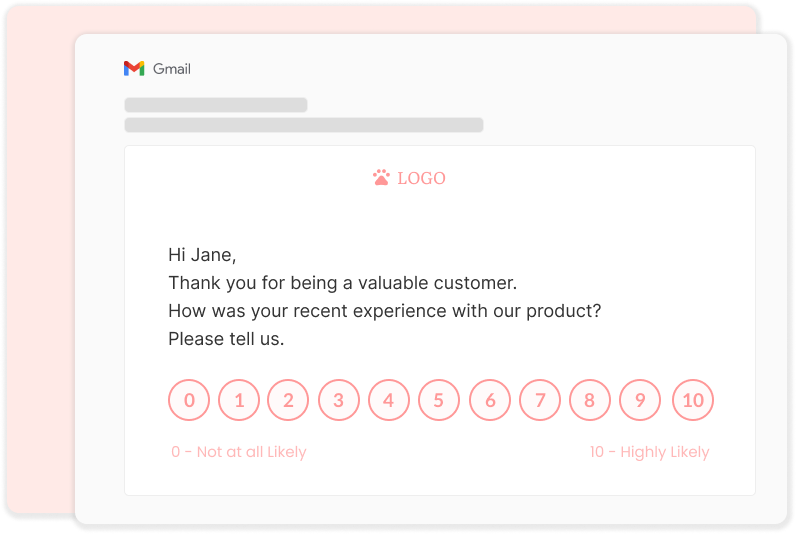796x534 pixels.
Task: Select the number 4 rating circle
Action: 389,400
